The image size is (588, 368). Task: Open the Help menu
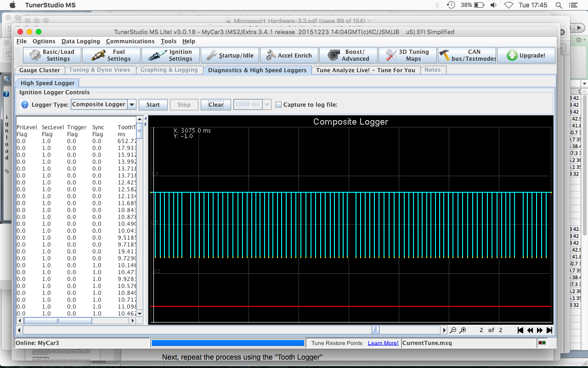[189, 41]
